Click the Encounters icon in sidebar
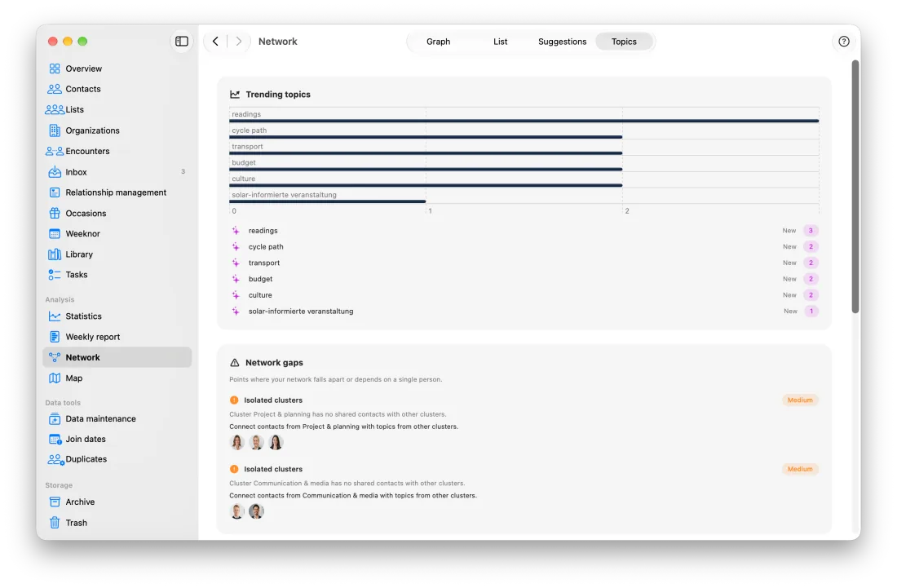897x588 pixels. pyautogui.click(x=55, y=151)
